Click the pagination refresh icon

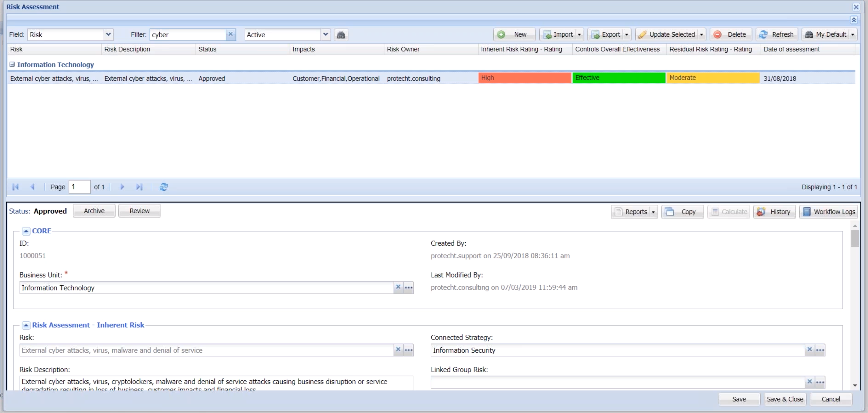click(164, 187)
